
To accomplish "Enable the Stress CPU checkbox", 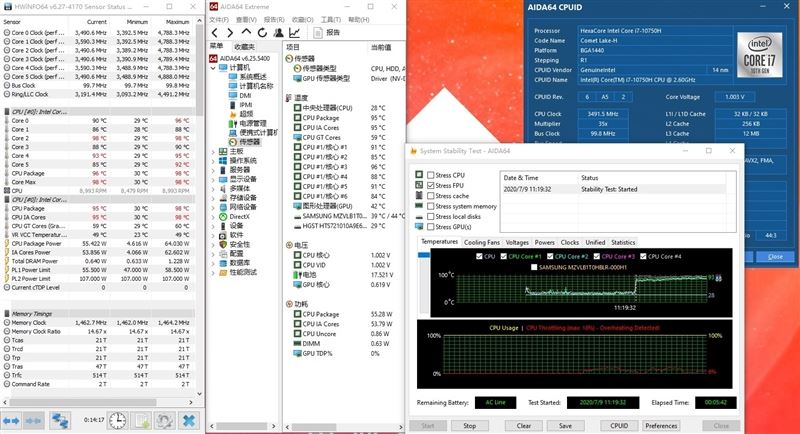I will click(x=431, y=175).
